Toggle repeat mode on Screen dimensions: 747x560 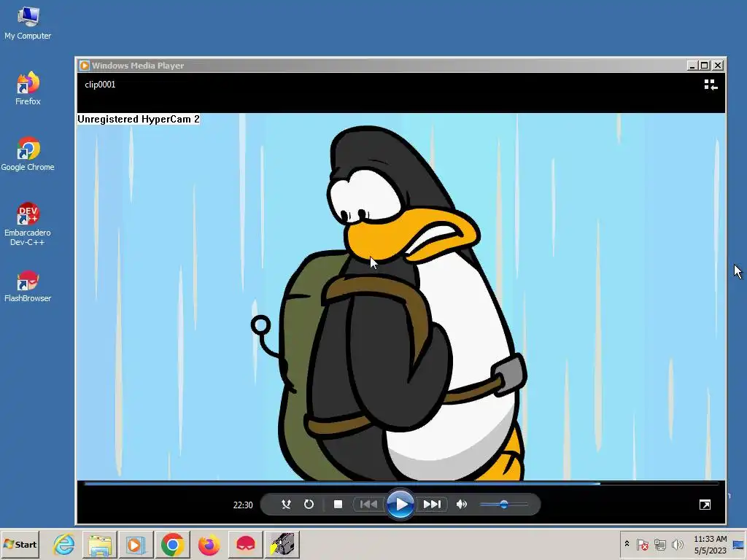309,504
